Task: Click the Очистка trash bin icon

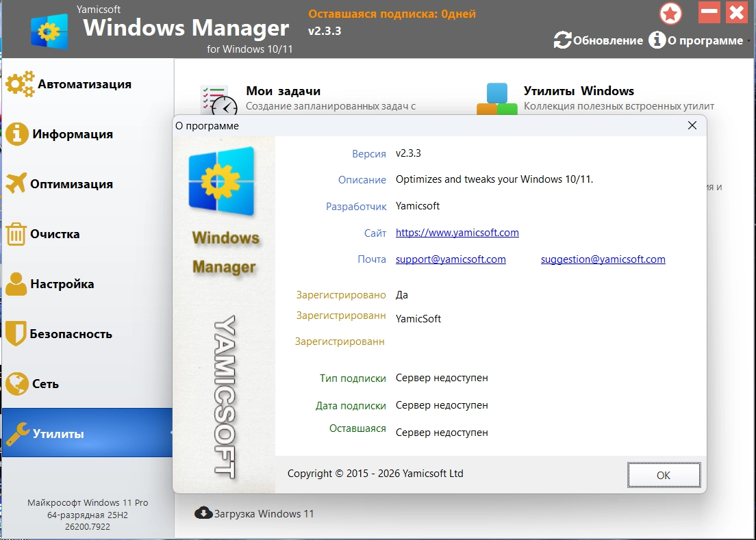Action: coord(16,233)
